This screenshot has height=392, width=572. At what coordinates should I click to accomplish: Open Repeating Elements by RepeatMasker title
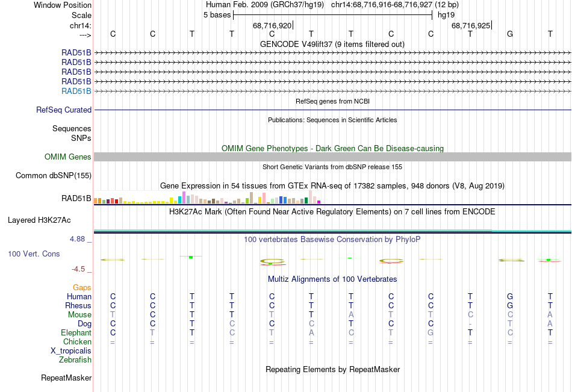click(333, 369)
